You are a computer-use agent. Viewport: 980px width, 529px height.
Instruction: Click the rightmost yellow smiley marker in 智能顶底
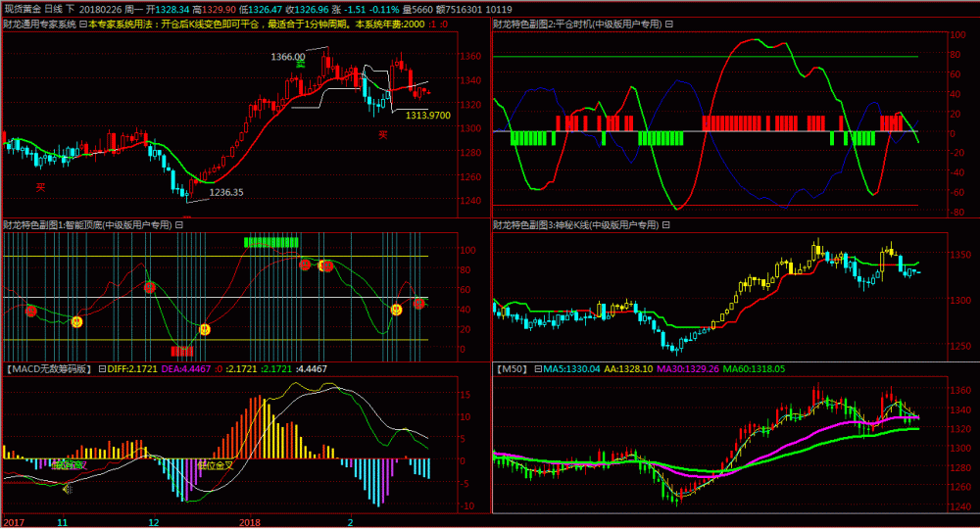(396, 310)
